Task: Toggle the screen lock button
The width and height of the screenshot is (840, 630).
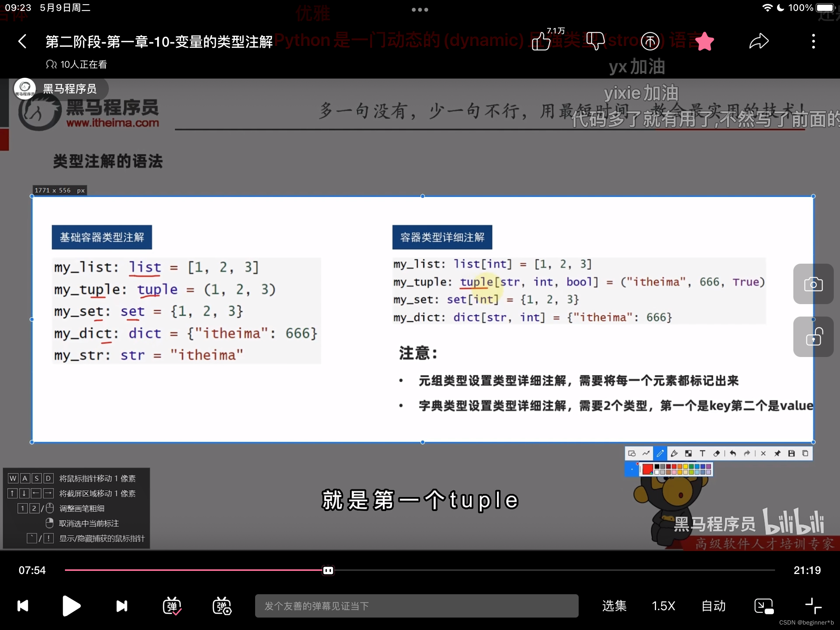Action: 813,337
